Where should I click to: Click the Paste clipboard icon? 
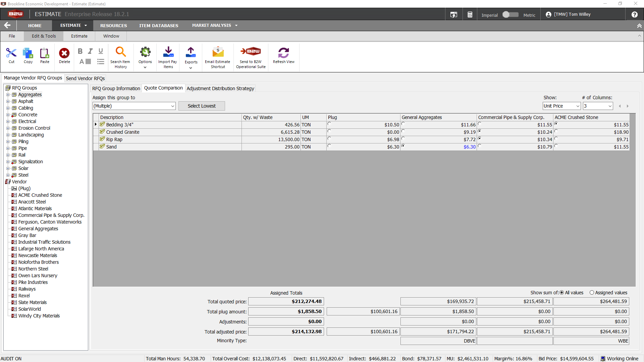[x=45, y=53]
